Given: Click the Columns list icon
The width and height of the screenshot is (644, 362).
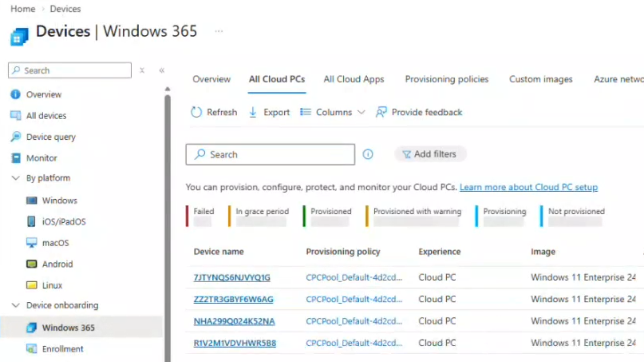Looking at the screenshot, I should [x=305, y=112].
